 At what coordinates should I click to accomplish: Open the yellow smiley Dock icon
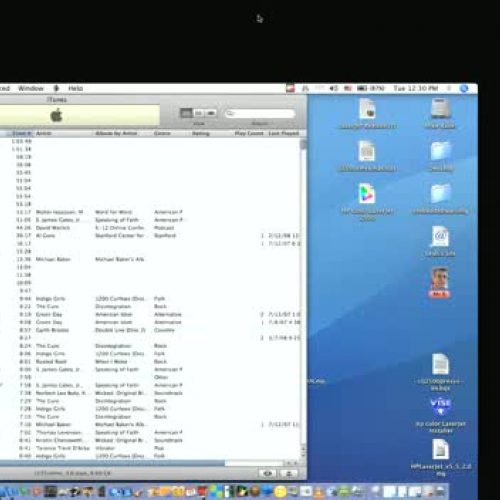(280, 491)
